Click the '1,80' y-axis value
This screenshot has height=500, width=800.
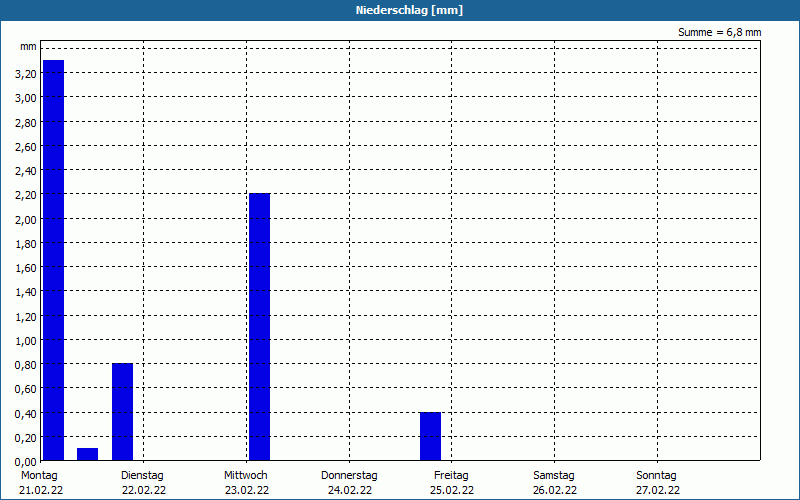coord(26,244)
